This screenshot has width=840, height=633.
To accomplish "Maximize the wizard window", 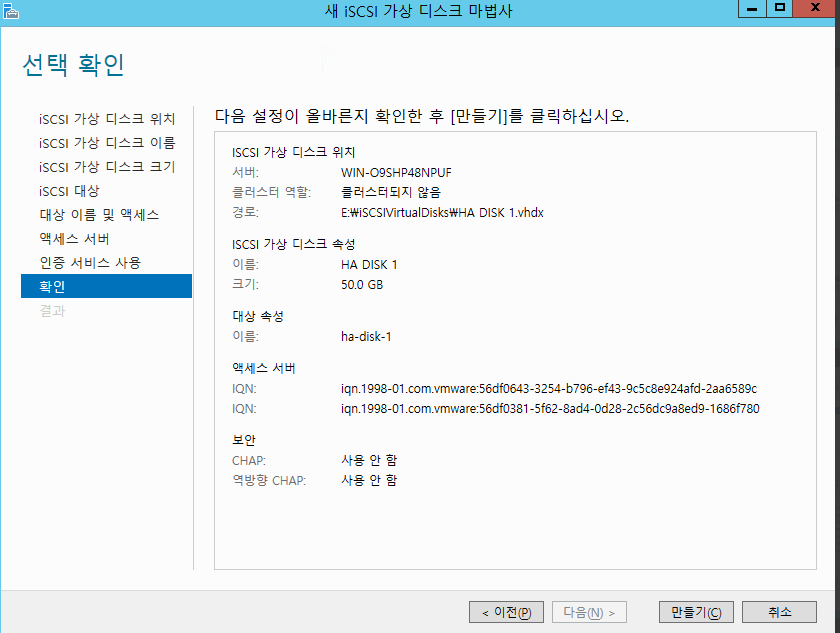I will coord(780,8).
